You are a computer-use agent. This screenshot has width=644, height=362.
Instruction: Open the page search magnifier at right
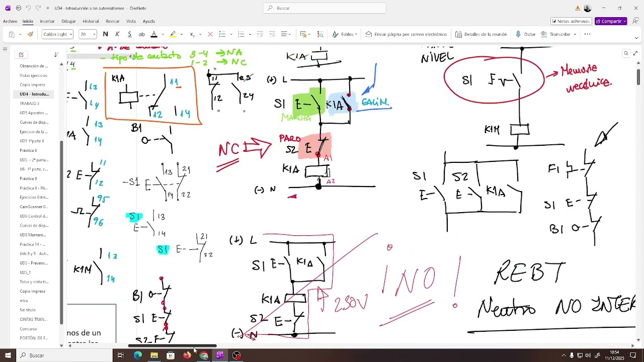(626, 53)
